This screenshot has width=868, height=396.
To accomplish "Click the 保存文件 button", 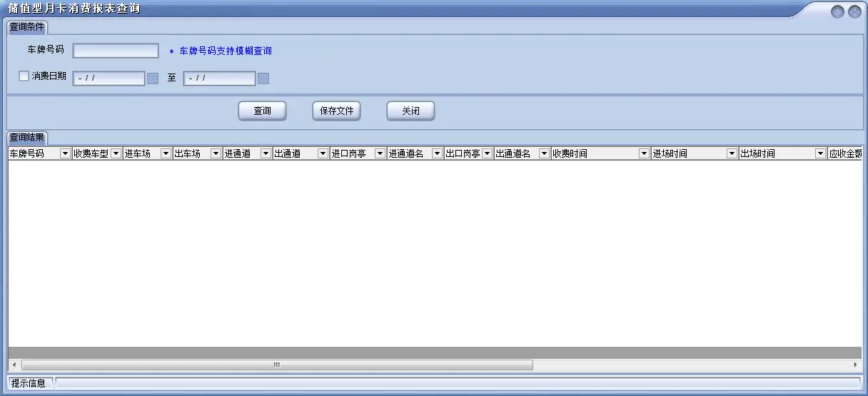I will click(337, 111).
